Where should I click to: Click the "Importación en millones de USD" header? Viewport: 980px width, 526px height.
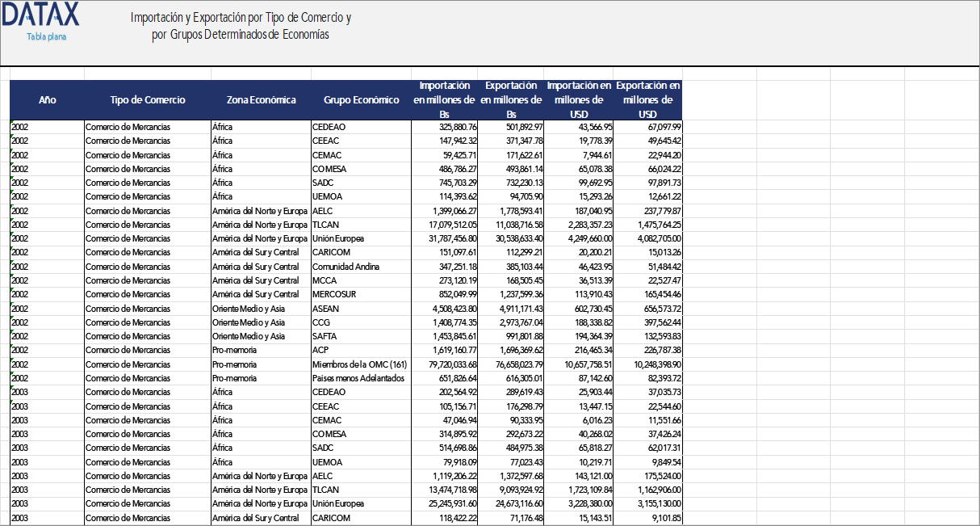point(578,100)
